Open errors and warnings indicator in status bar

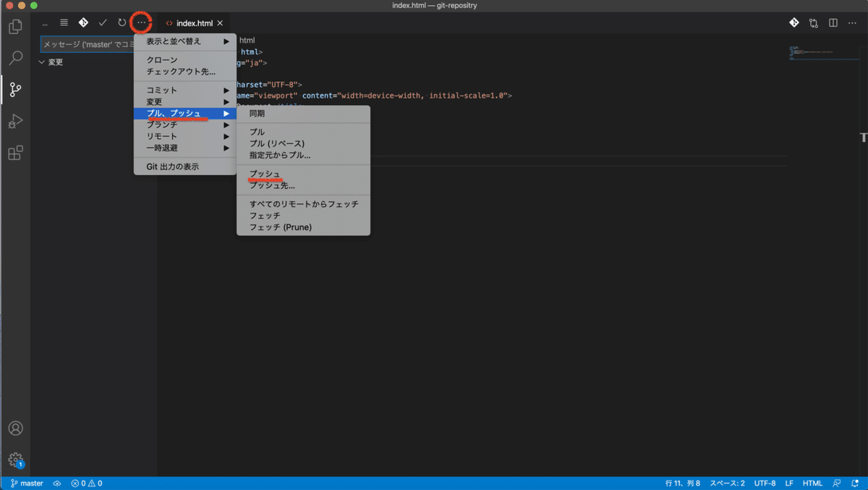coord(86,483)
